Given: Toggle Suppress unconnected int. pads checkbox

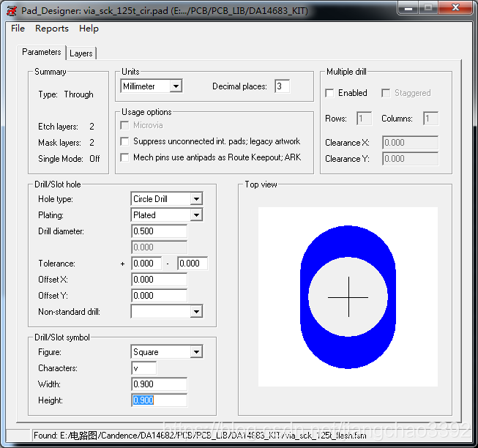Looking at the screenshot, I should click(x=125, y=141).
